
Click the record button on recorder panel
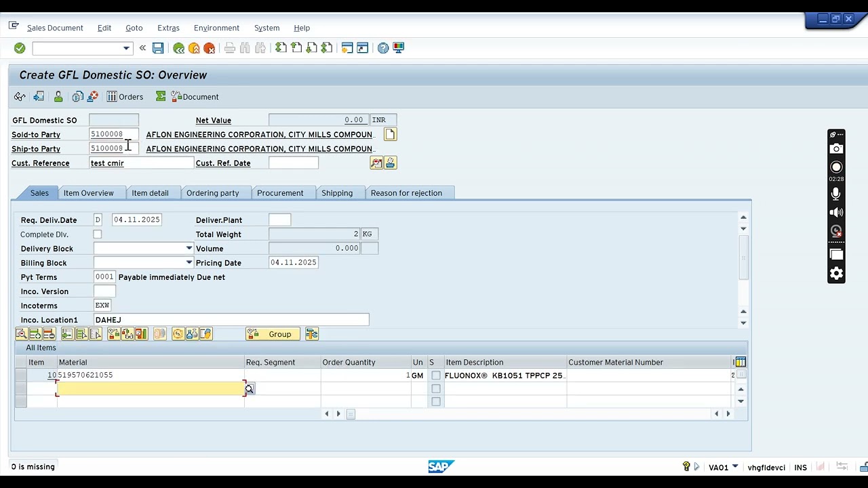[x=836, y=167]
